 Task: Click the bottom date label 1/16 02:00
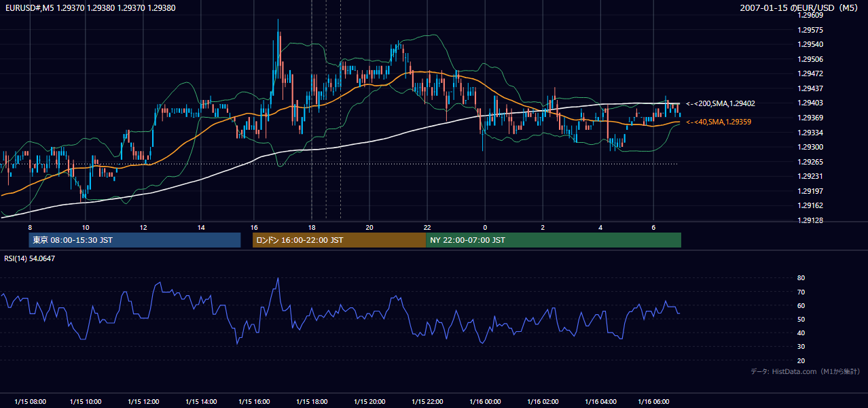click(543, 402)
